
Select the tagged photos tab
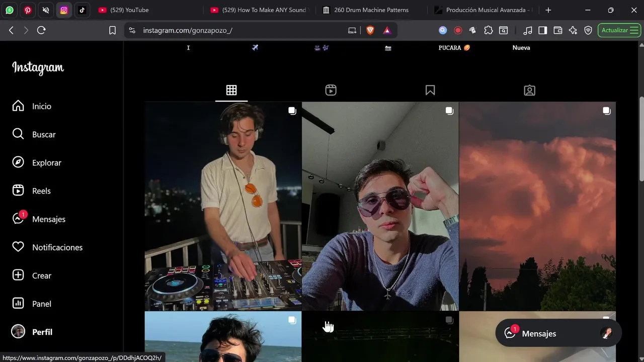529,90
